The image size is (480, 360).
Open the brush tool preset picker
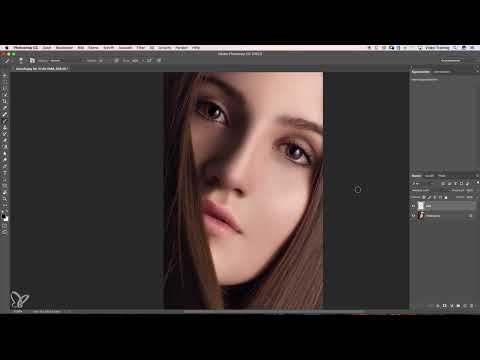pos(8,61)
